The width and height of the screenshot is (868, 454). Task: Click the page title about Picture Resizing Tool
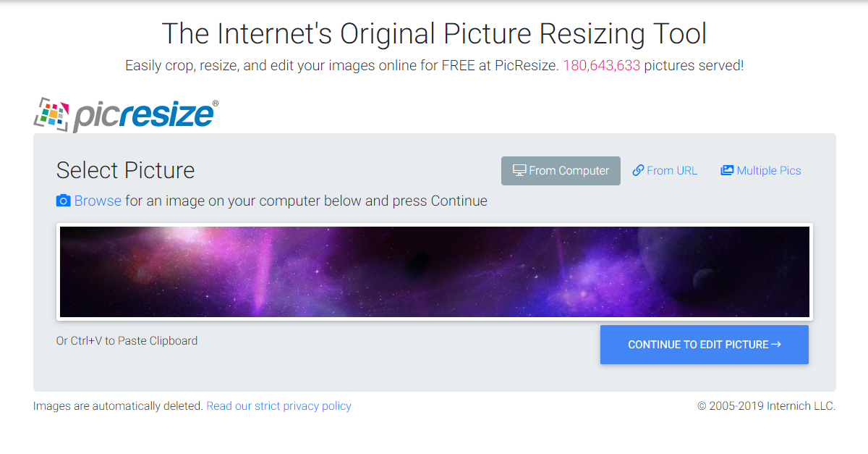[434, 33]
